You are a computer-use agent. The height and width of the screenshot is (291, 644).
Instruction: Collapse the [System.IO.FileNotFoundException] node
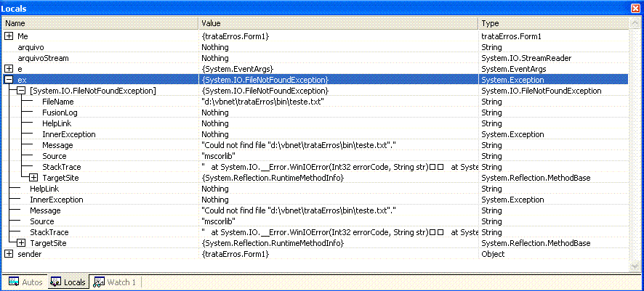pyautogui.click(x=21, y=91)
